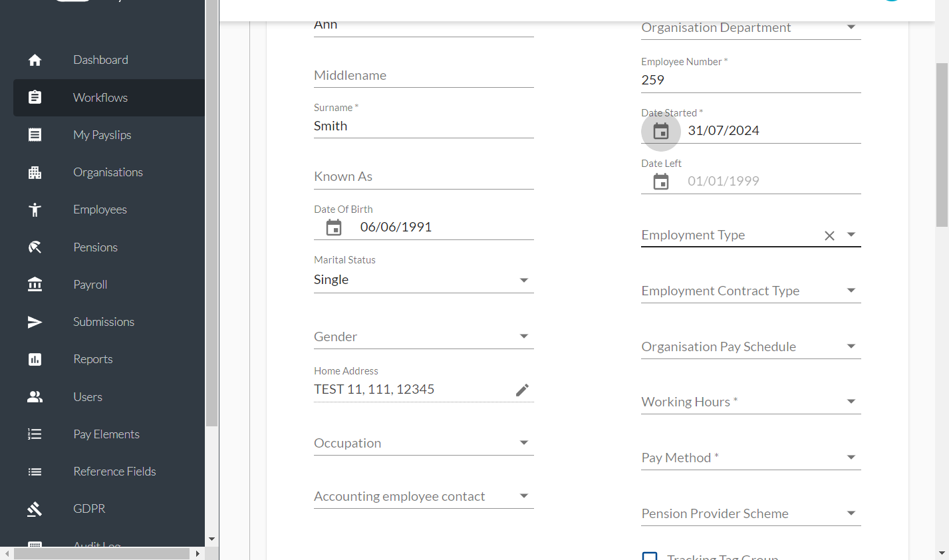The width and height of the screenshot is (949, 560).
Task: Click the GDPR gavel icon
Action: pyautogui.click(x=35, y=509)
